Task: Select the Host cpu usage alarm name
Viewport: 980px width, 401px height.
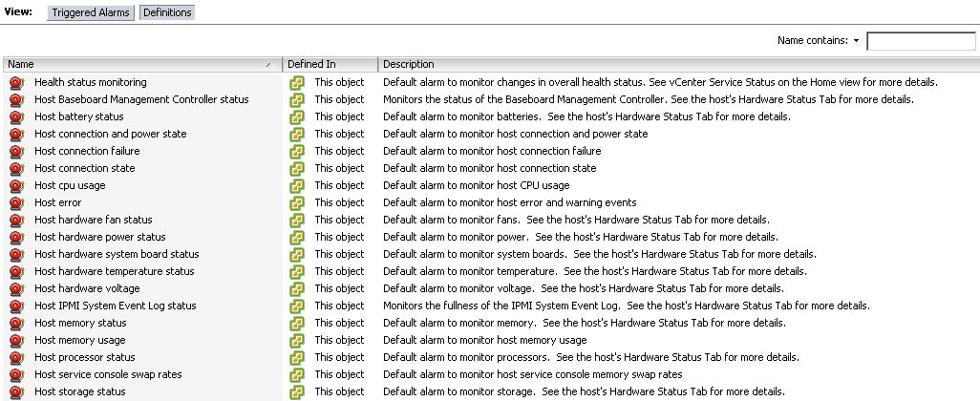Action: click(70, 185)
